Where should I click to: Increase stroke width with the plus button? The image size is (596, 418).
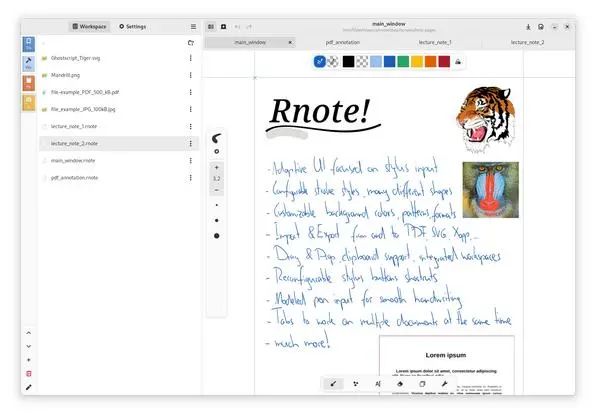pyautogui.click(x=217, y=168)
